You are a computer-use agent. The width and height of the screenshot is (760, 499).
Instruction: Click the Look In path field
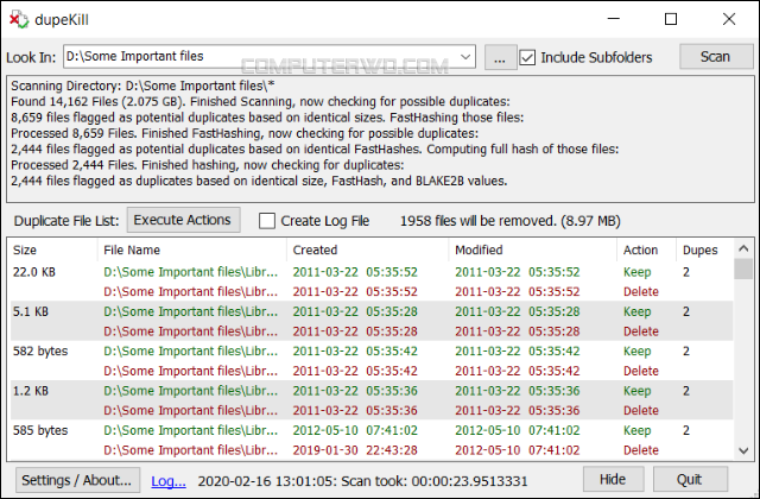coord(269,57)
